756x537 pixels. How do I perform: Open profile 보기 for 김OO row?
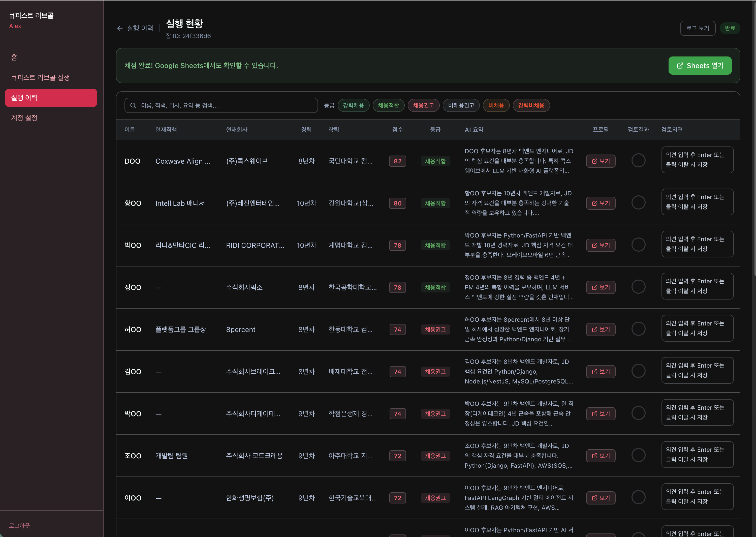click(x=600, y=372)
